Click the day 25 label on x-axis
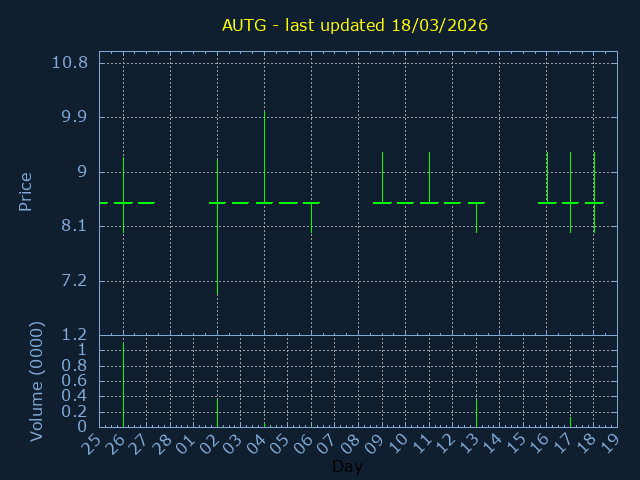Screen dimensions: 640x480 click(93, 443)
